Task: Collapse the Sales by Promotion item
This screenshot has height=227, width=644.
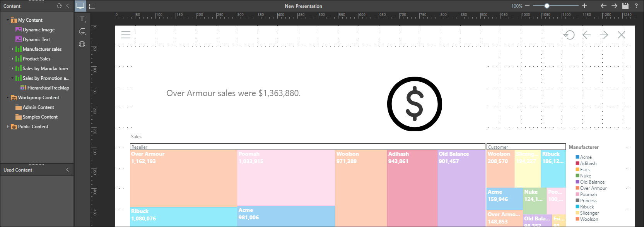Action: tap(12, 78)
